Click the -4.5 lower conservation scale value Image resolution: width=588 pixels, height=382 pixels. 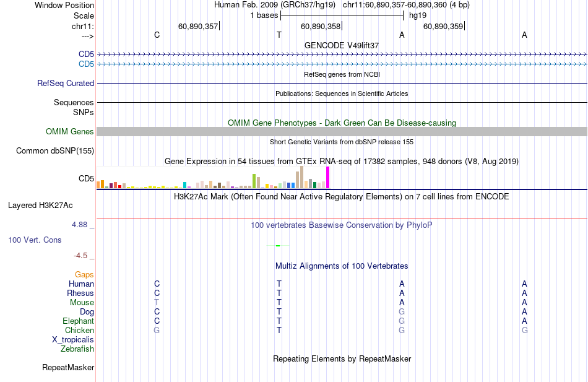80,256
